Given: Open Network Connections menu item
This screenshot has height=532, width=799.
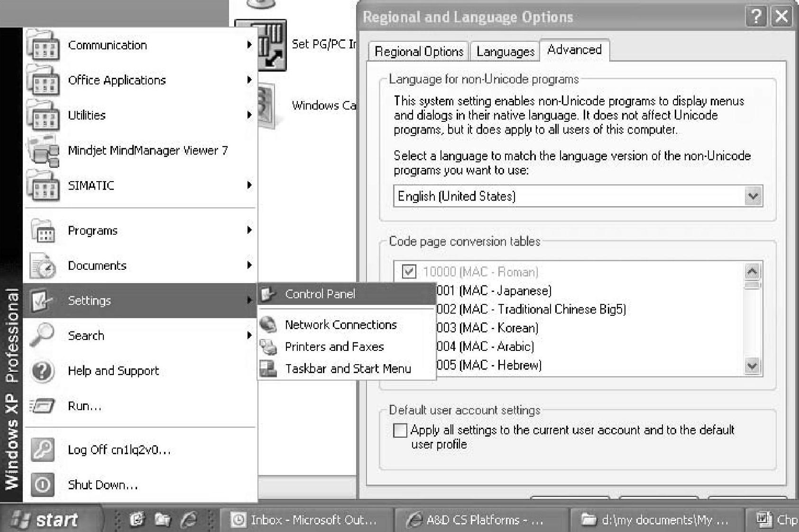Looking at the screenshot, I should pyautogui.click(x=347, y=325).
